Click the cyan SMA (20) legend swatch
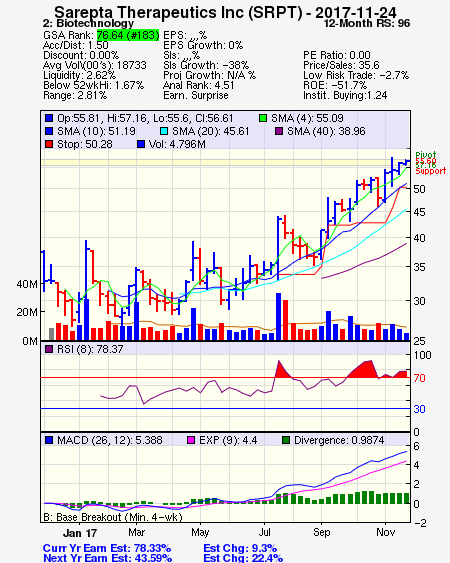The height and width of the screenshot is (563, 450). coord(164,131)
